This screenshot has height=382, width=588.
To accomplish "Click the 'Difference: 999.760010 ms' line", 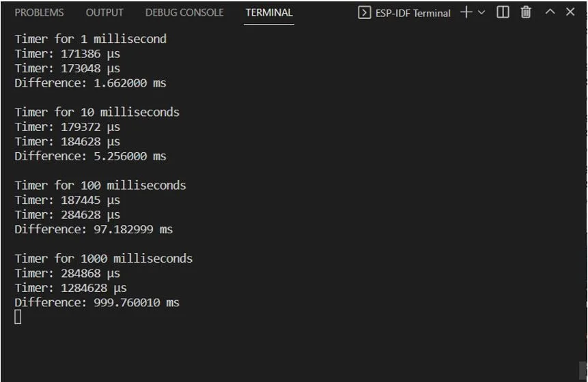I will [x=97, y=302].
